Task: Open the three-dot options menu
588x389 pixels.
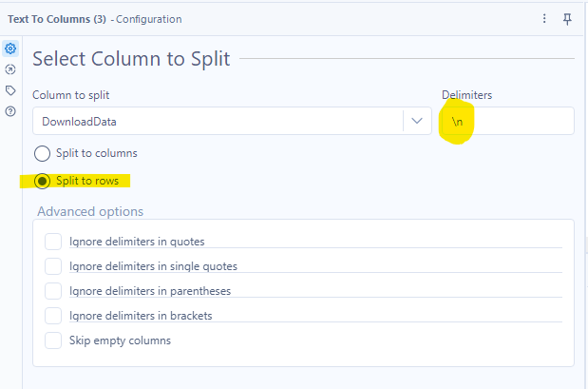Action: pos(544,19)
